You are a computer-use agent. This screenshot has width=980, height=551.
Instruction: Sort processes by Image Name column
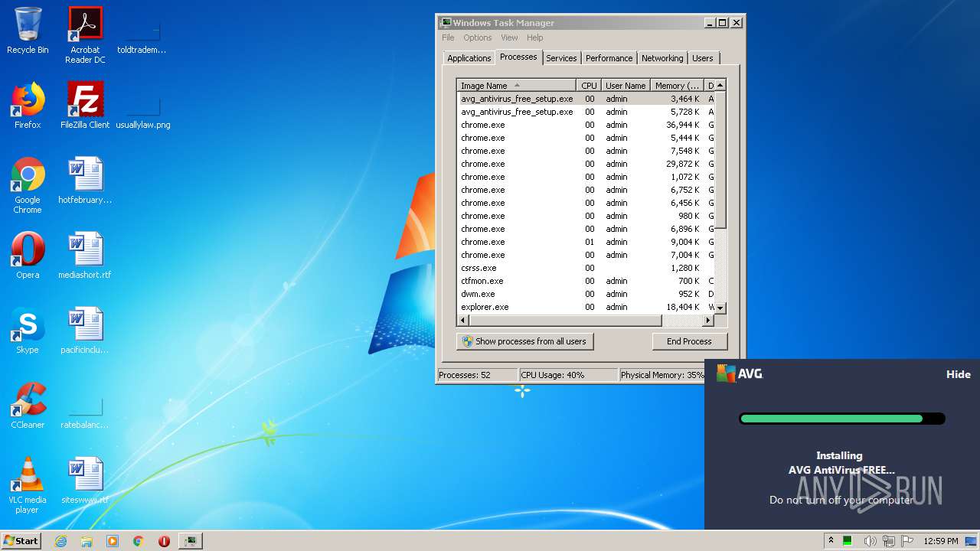click(x=517, y=86)
